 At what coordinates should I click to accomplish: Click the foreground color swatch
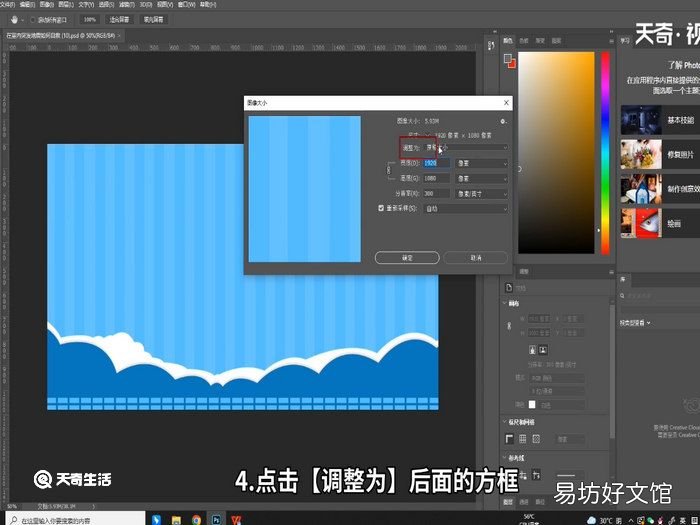(x=508, y=58)
